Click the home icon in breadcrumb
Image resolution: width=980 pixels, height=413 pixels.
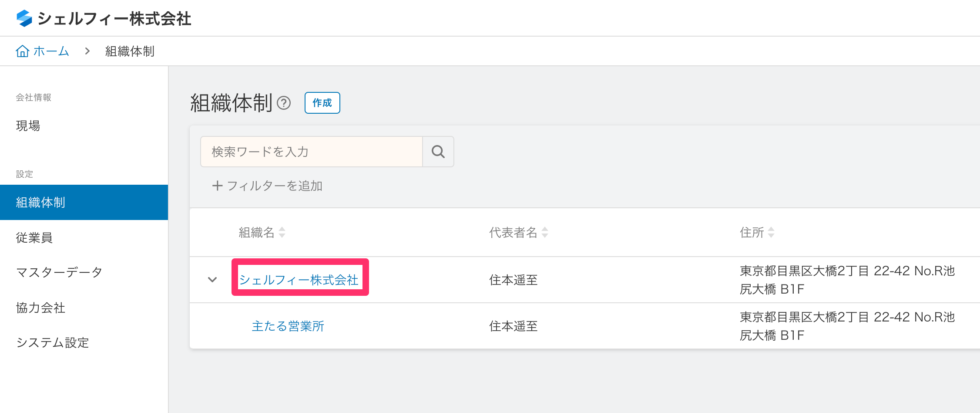coord(23,51)
